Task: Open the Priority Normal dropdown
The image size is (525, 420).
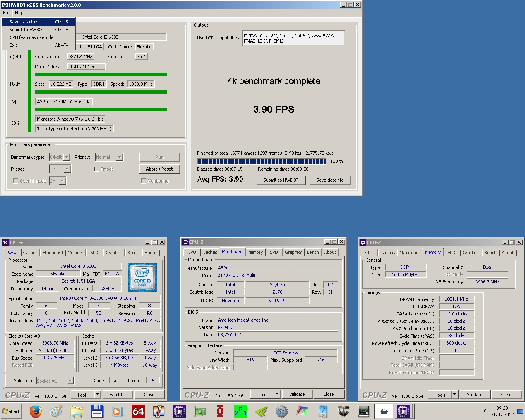Action: (x=109, y=157)
